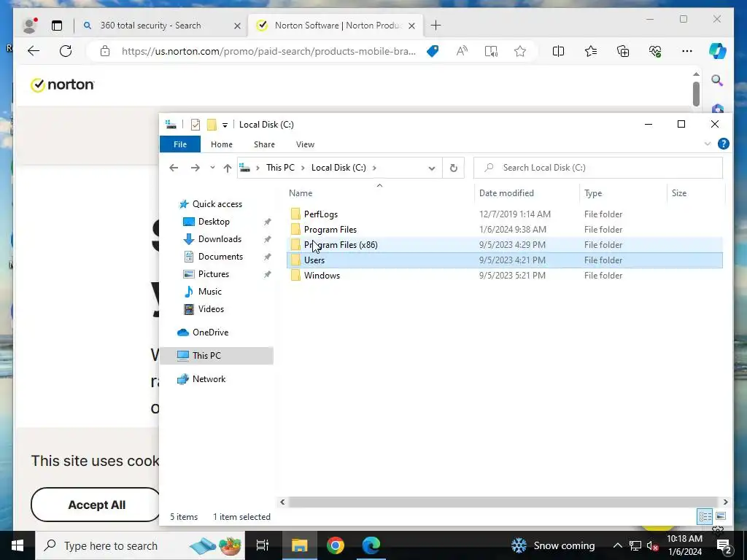This screenshot has height=560, width=747.
Task: Click New folder icon in Explorer title bar
Action: 212,125
